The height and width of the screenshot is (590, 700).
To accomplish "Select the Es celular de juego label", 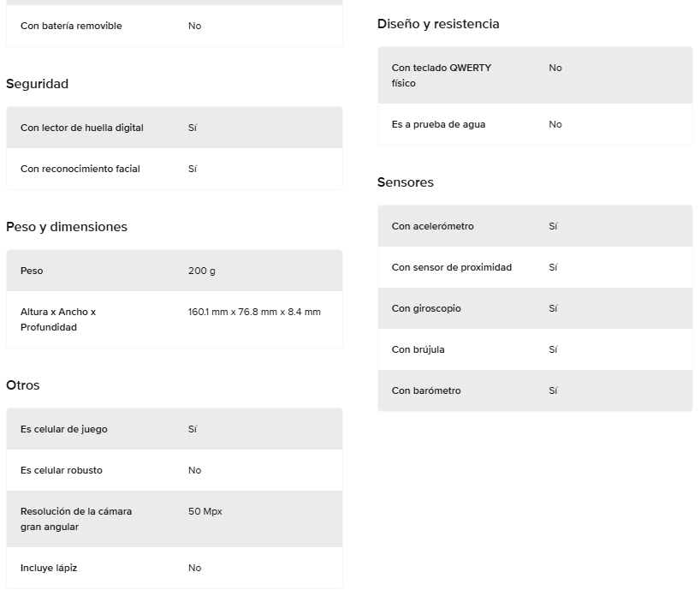I will pyautogui.click(x=64, y=429).
